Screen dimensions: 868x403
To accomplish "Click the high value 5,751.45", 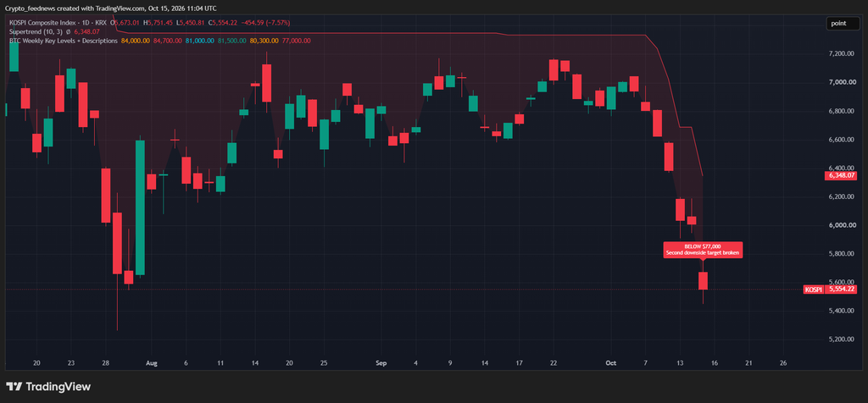I will 160,23.
